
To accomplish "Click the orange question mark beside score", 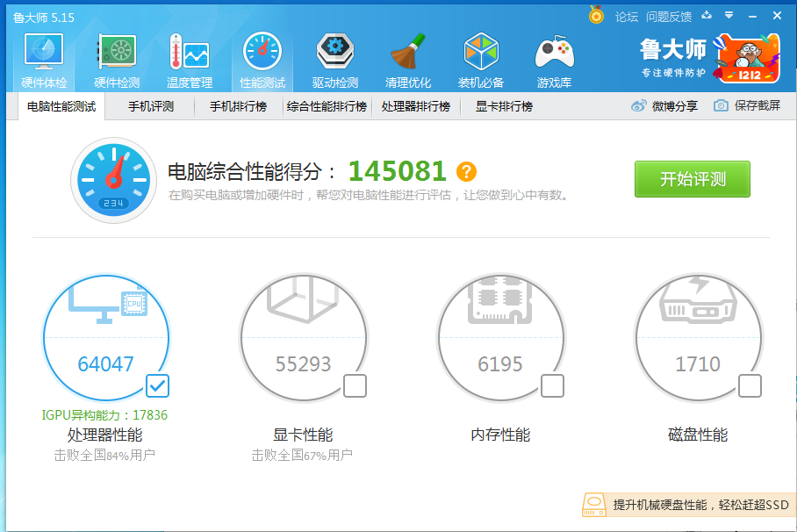I will [466, 172].
